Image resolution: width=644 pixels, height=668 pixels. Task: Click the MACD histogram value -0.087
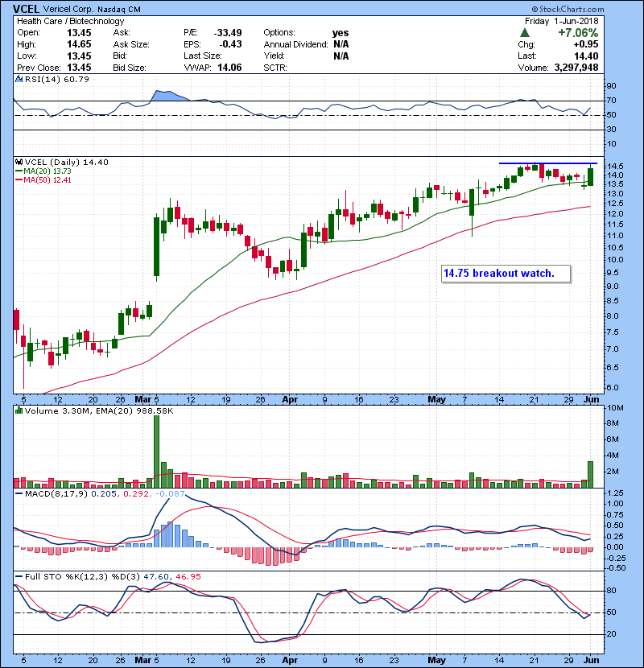pyautogui.click(x=171, y=494)
